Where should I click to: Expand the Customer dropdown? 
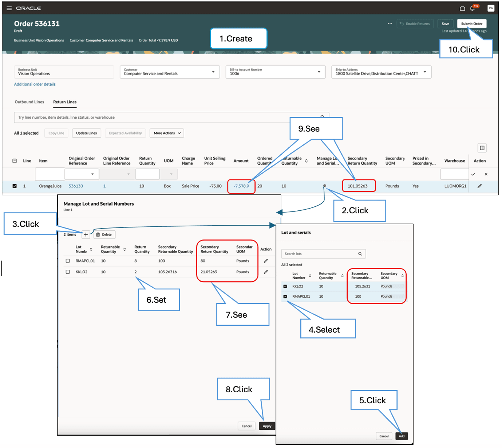pos(213,72)
